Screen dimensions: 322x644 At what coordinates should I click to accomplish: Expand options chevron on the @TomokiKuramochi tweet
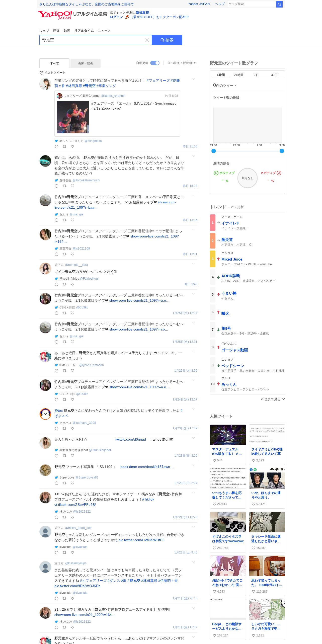(x=193, y=156)
